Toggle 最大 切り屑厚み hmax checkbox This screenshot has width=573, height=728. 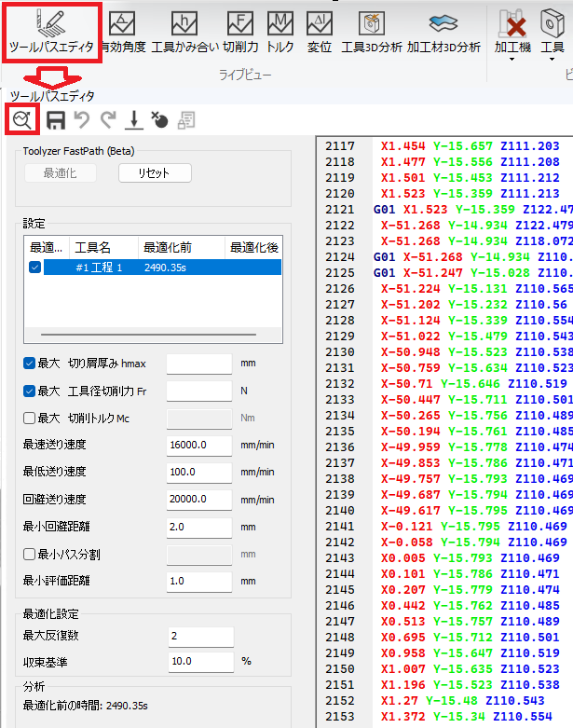pos(29,364)
